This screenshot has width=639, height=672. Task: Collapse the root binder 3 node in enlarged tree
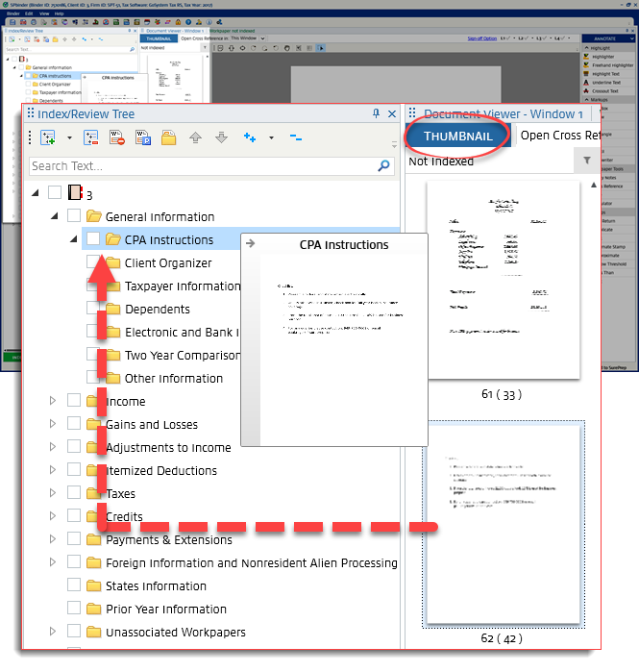point(36,193)
